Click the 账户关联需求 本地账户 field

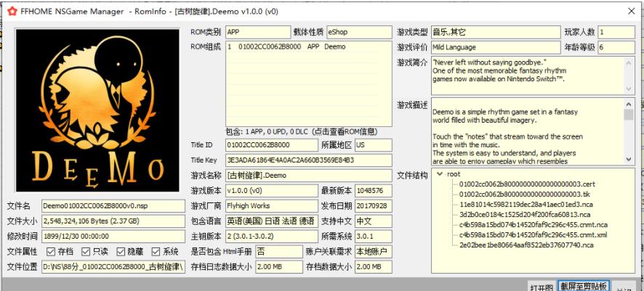[x=374, y=252]
